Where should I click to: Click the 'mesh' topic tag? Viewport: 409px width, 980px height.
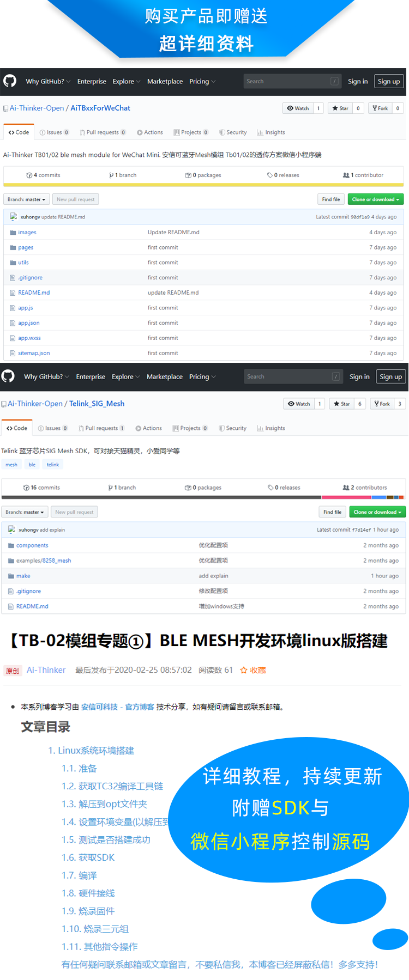11,465
